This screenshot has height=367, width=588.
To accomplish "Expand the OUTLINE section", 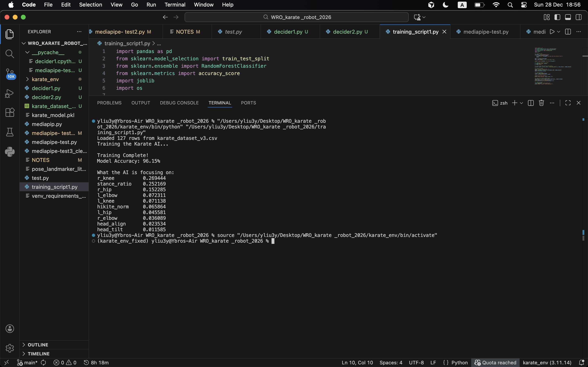I will pyautogui.click(x=38, y=345).
